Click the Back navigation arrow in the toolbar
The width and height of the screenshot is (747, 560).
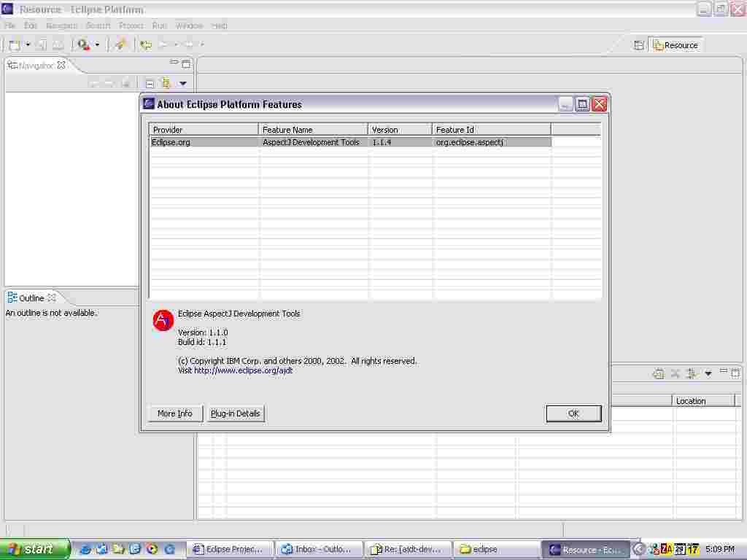tap(163, 45)
